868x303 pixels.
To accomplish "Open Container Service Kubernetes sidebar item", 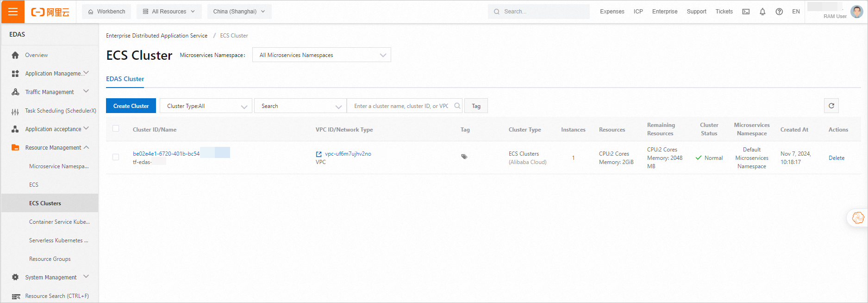I will click(59, 222).
